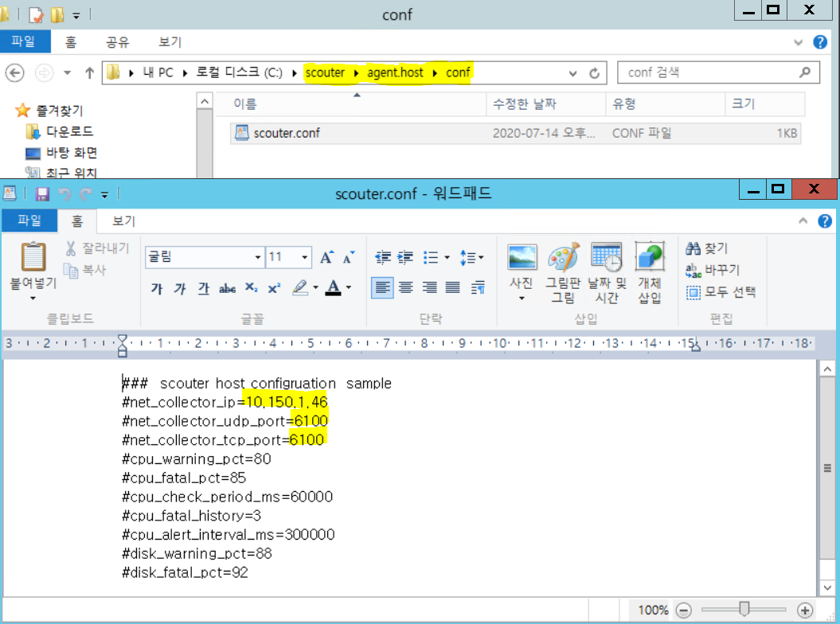
Task: Click 모두 선택 to select all
Action: [721, 292]
